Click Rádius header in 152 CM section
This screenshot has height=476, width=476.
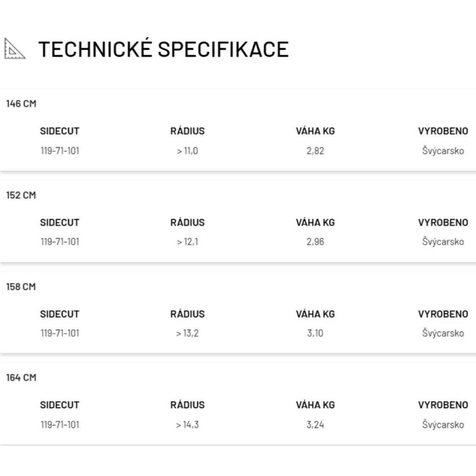[187, 223]
